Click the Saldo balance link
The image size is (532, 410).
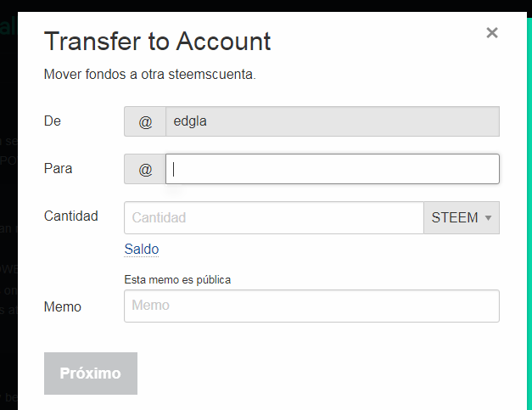141,249
